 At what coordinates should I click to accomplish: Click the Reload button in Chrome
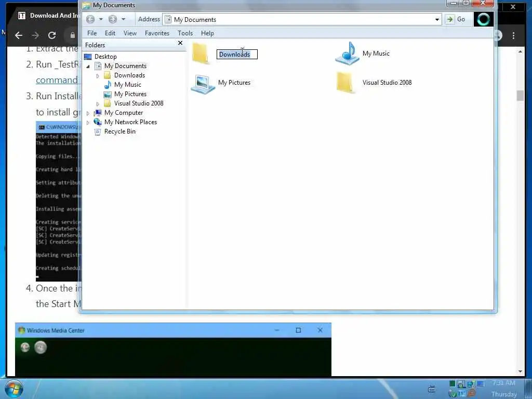point(52,35)
